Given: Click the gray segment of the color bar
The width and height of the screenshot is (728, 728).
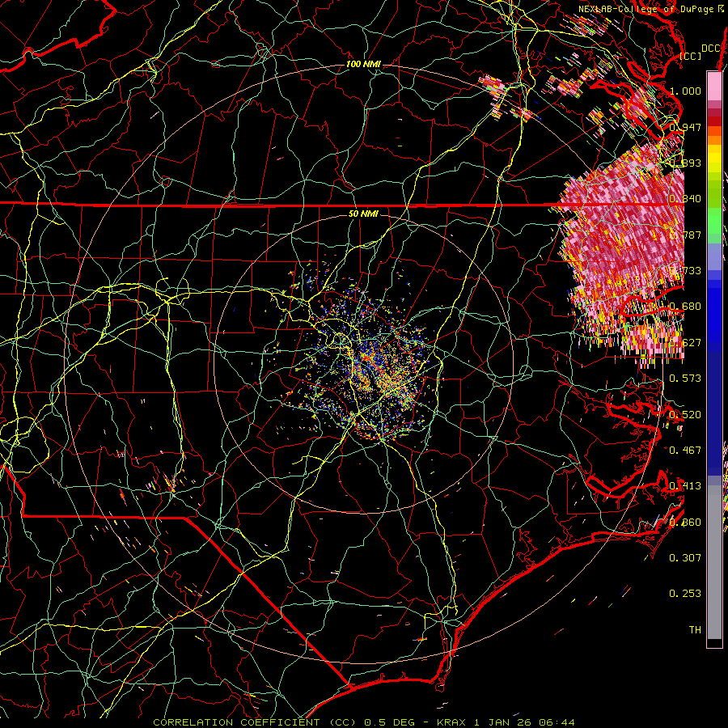Looking at the screenshot, I should tap(714, 562).
